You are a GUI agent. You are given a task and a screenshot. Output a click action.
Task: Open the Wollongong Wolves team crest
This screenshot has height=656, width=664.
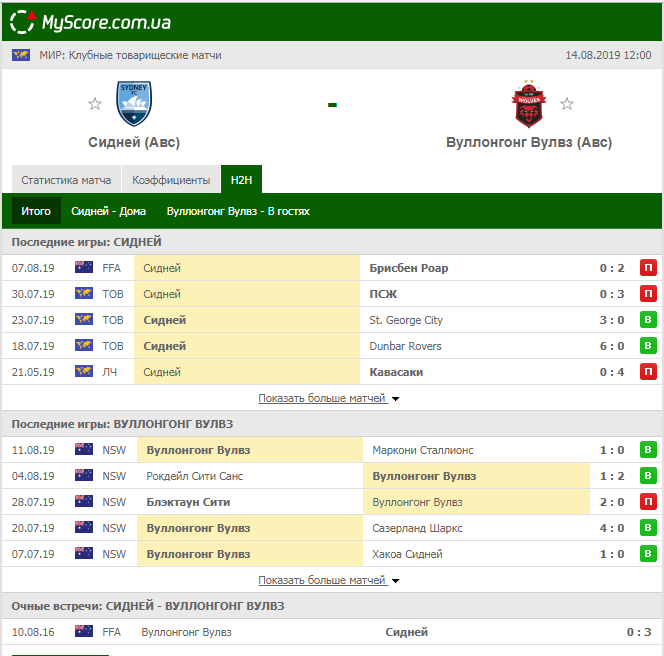click(x=528, y=104)
